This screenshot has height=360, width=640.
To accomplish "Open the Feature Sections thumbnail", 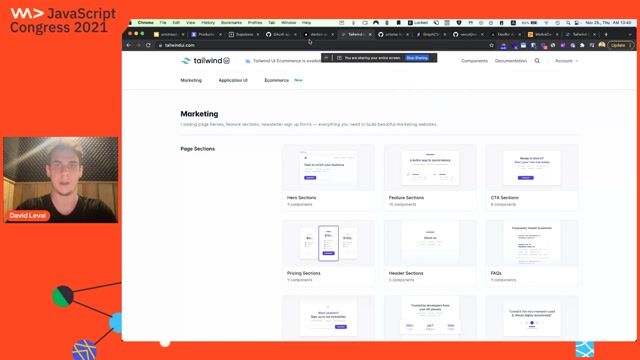I will [x=430, y=168].
